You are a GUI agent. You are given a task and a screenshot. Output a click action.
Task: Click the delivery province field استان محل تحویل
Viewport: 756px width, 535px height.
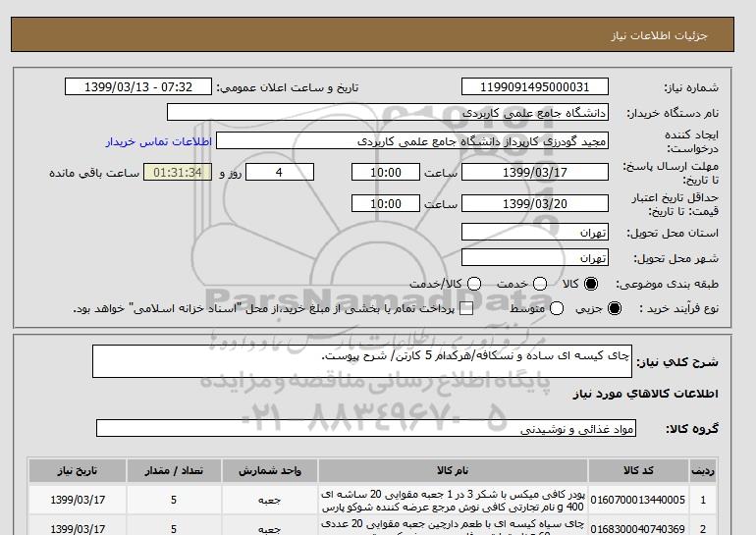(x=535, y=232)
